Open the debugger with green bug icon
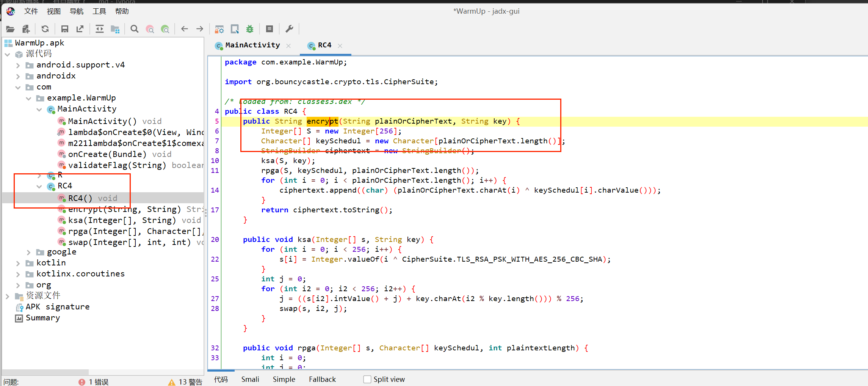This screenshot has height=386, width=868. tap(250, 29)
